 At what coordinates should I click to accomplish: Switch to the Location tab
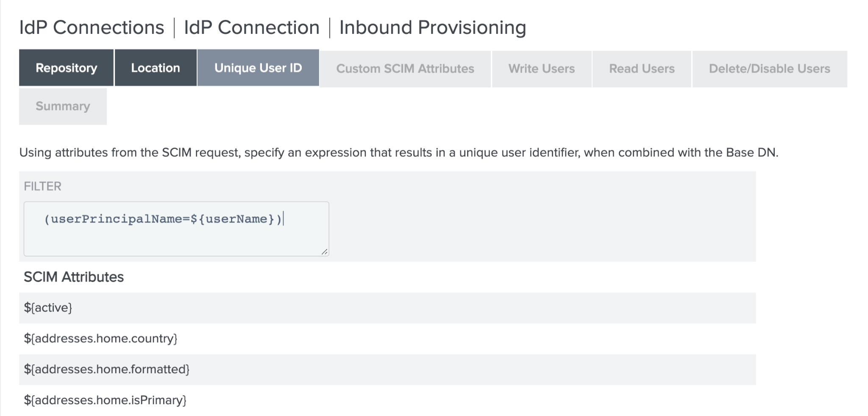(x=156, y=68)
